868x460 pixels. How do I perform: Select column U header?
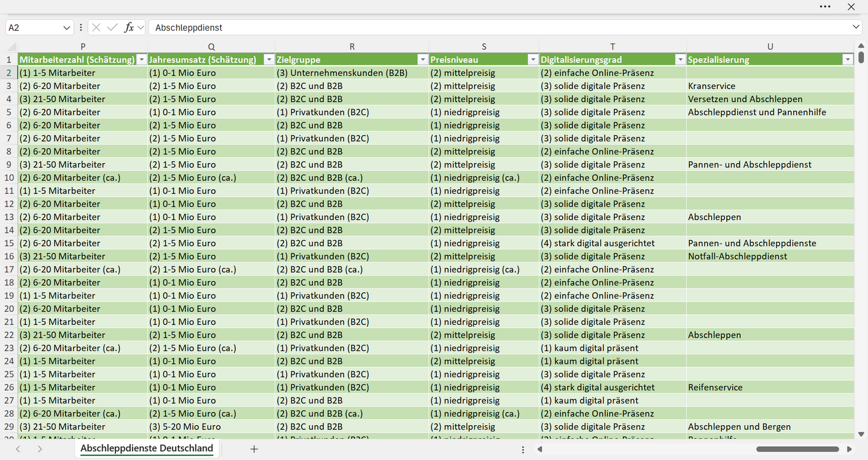[770, 46]
